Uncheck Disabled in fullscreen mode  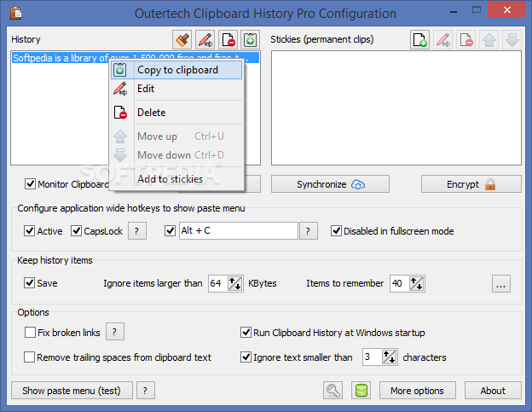pyautogui.click(x=336, y=231)
